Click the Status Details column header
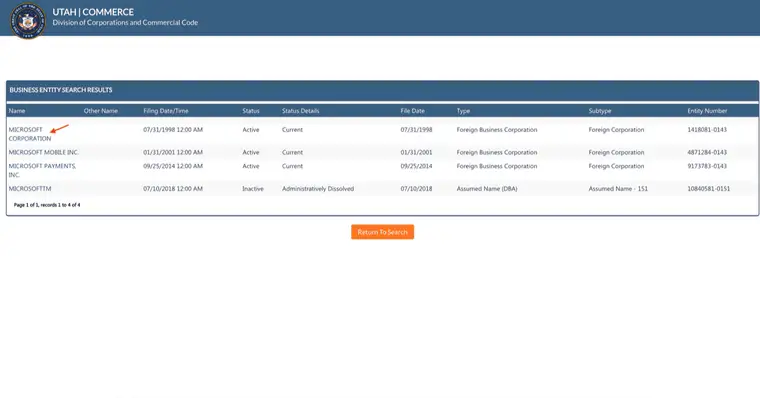Viewport: 760px width, 398px height. pos(301,111)
